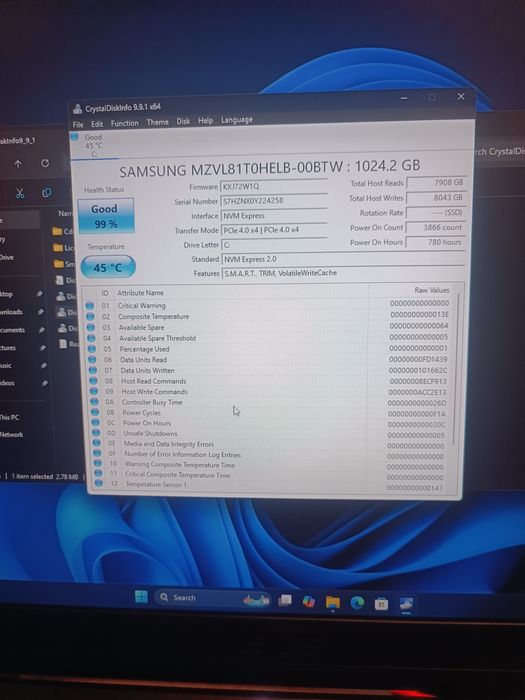525x700 pixels.
Task: Click the Standard field NVM Express 2.0
Action: tap(343, 259)
